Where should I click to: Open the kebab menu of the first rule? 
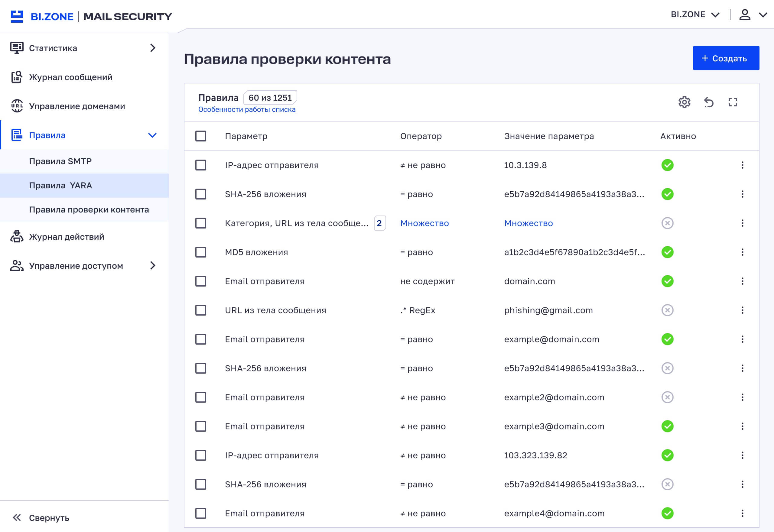point(743,165)
